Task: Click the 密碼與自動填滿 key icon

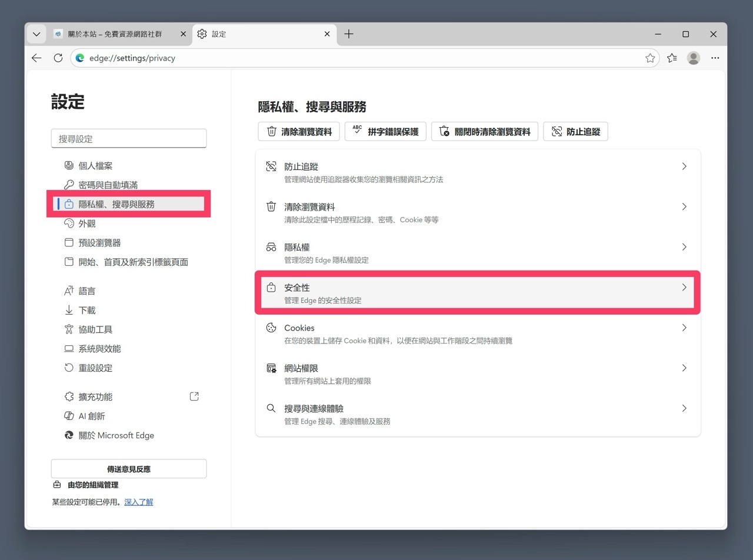Action: click(69, 184)
